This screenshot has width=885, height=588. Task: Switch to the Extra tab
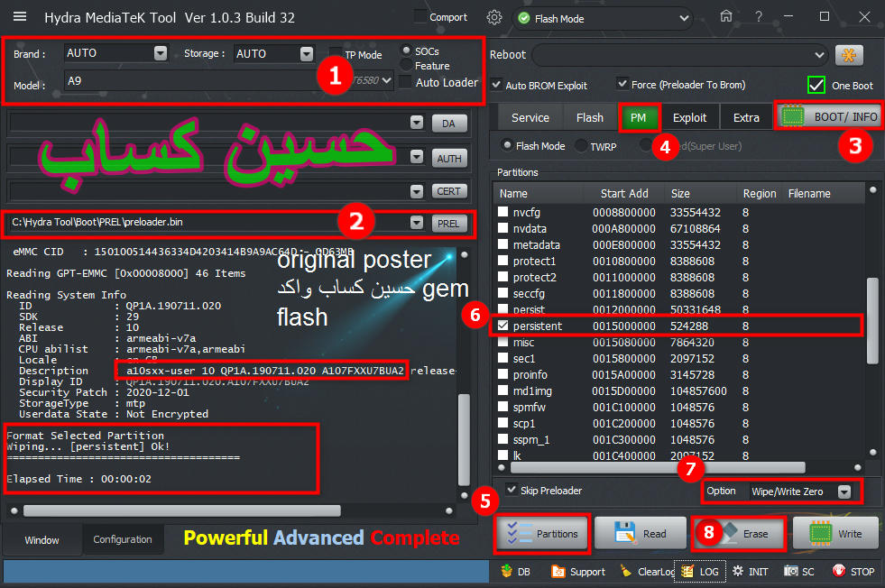coord(746,117)
